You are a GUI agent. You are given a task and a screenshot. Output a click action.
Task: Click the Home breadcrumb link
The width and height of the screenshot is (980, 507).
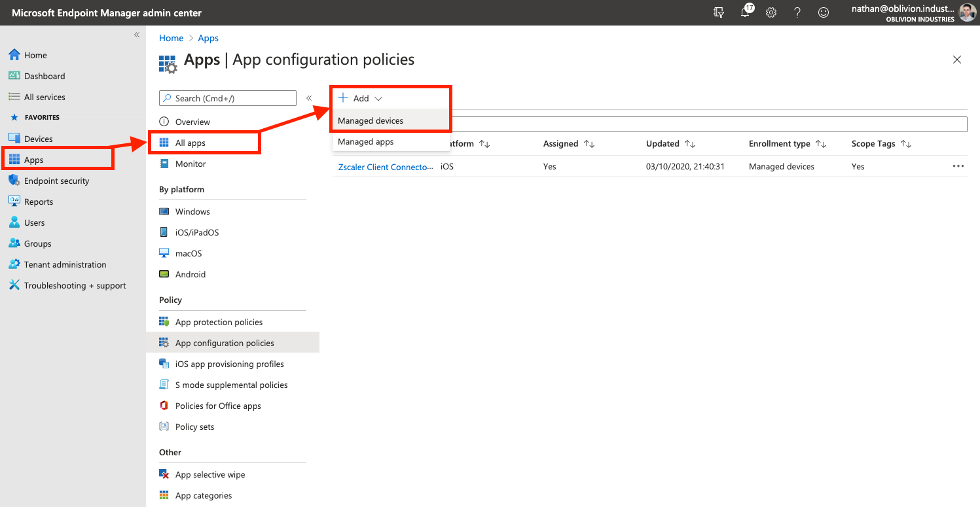click(171, 39)
